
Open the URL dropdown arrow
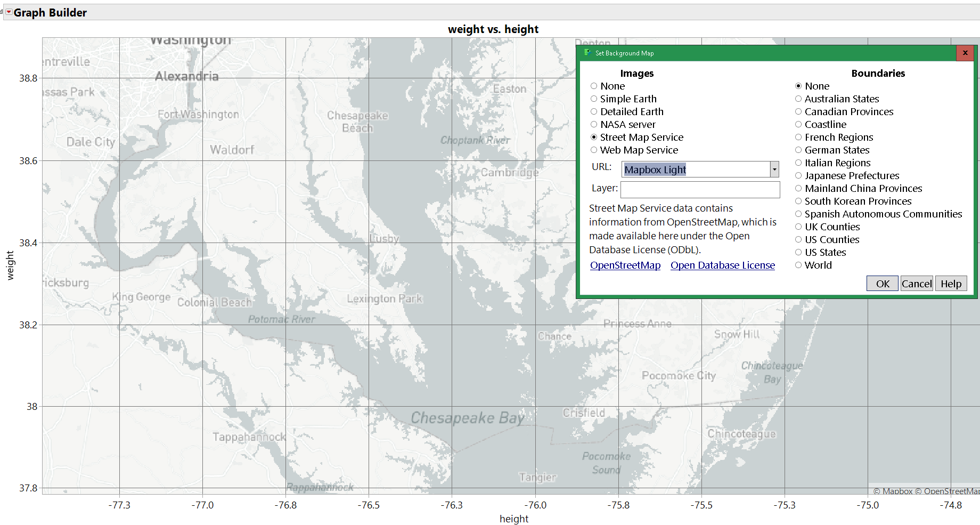774,169
